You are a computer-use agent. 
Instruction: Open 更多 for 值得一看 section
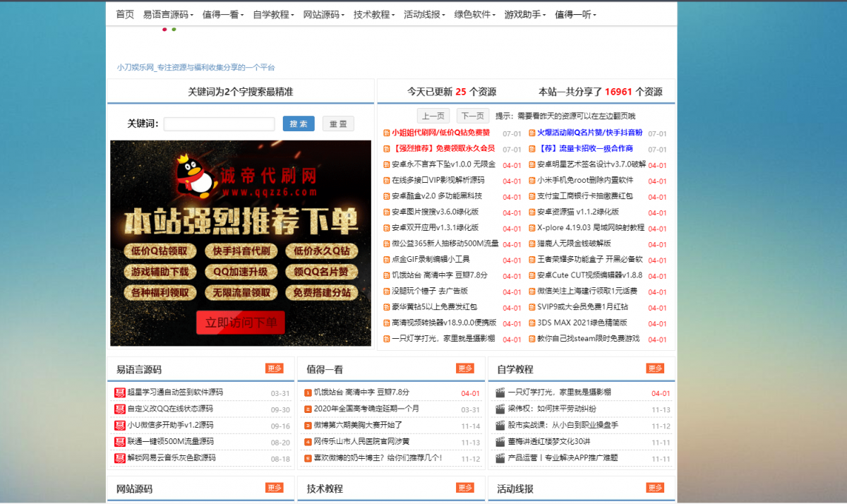(x=465, y=368)
